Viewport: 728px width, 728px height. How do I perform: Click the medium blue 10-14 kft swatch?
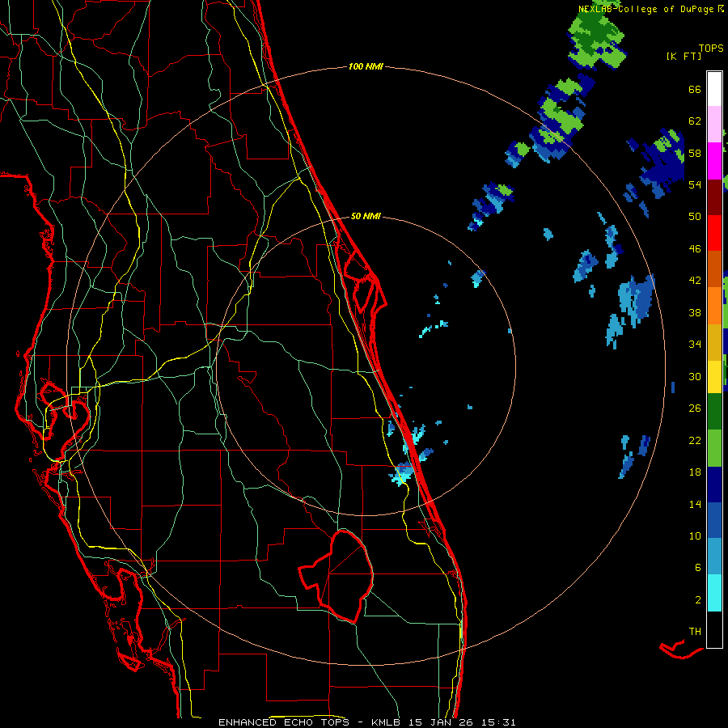pyautogui.click(x=714, y=520)
